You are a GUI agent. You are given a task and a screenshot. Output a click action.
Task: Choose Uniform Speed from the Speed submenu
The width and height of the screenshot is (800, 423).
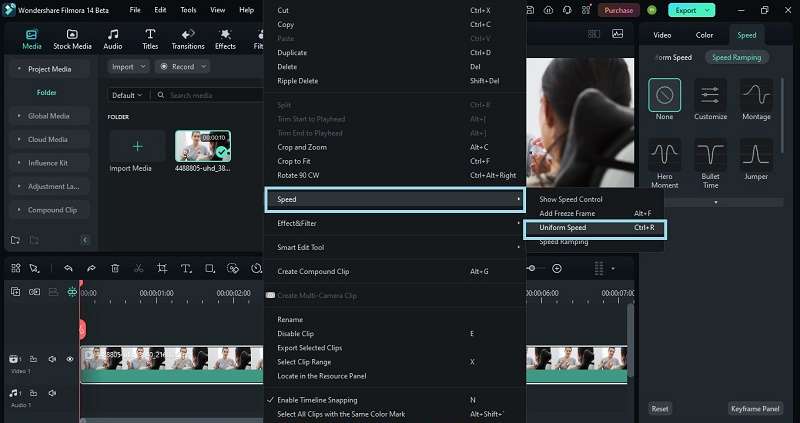(x=595, y=228)
